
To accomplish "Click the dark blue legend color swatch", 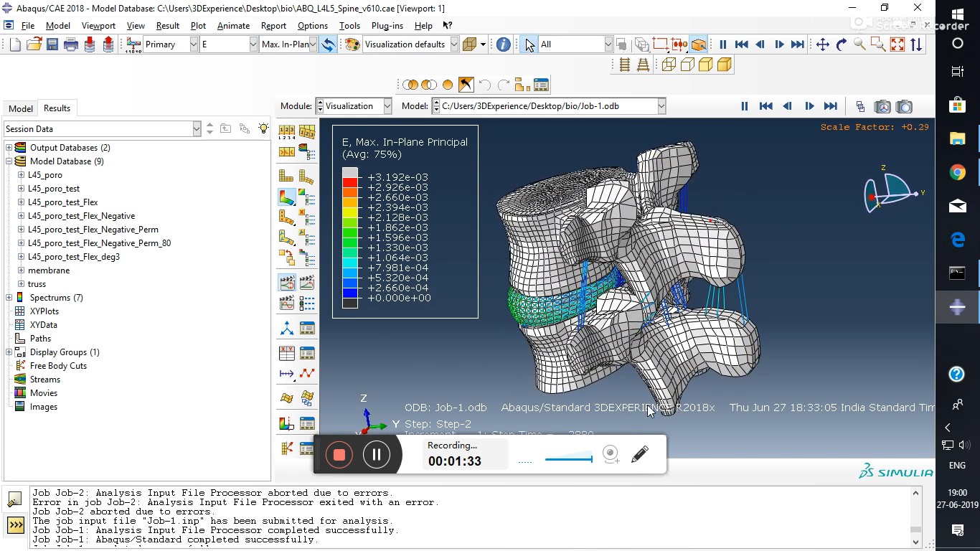I will [x=350, y=293].
